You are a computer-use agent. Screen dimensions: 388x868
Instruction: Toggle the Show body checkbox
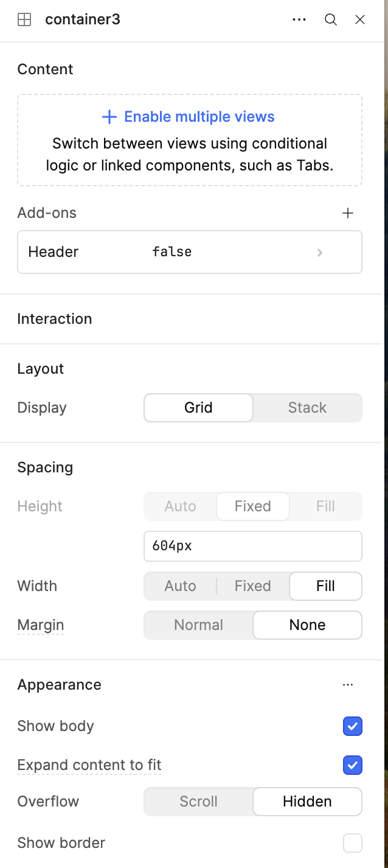coord(353,726)
